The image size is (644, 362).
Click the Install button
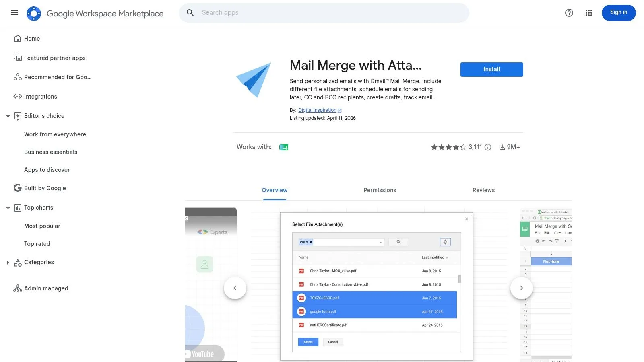click(x=491, y=69)
